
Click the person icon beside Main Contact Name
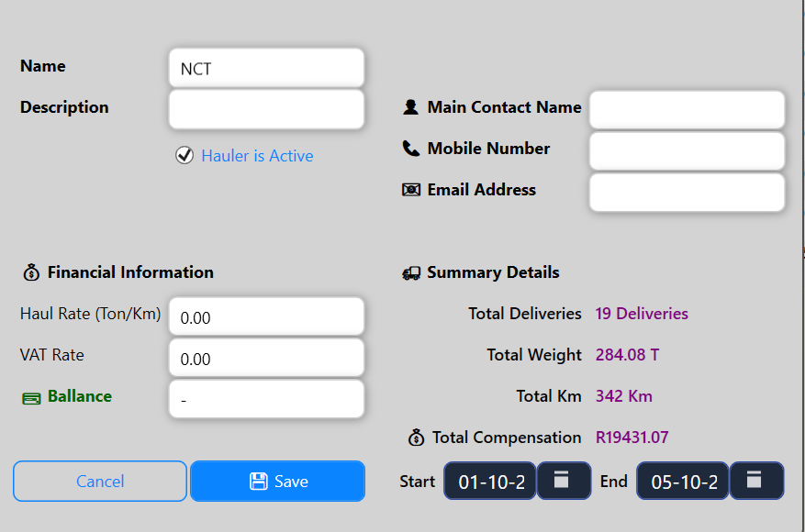410,106
